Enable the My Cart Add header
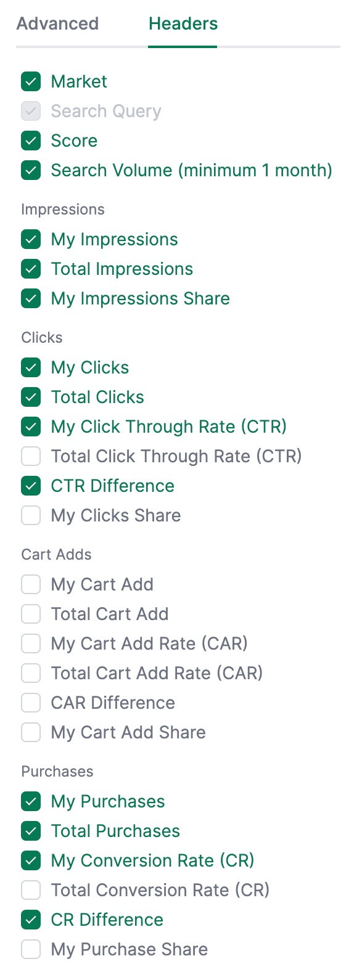The height and width of the screenshot is (980, 354). click(x=31, y=584)
